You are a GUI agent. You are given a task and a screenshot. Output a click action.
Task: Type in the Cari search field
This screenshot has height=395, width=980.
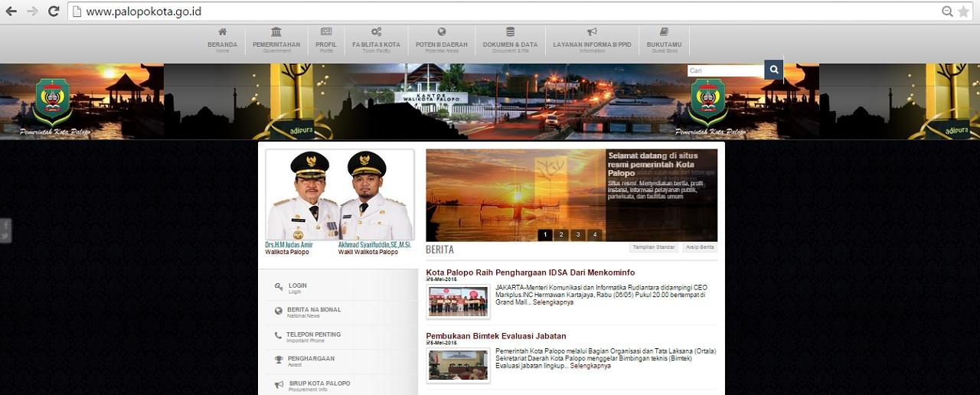pyautogui.click(x=725, y=71)
